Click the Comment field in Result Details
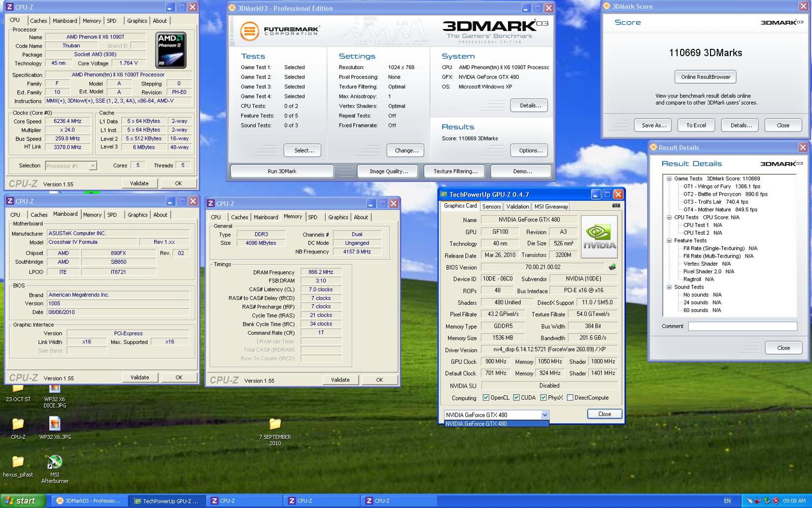Viewport: 812px width, 508px height. click(742, 326)
